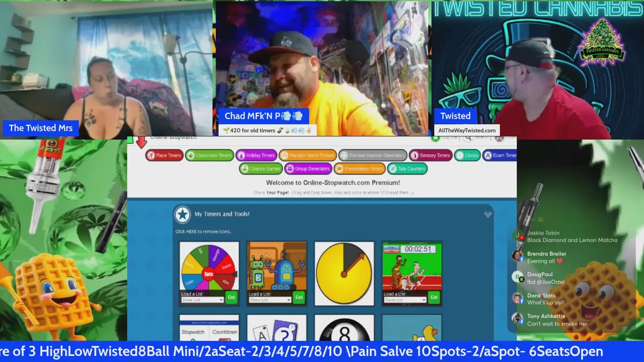Expand the robot picker Demo List dropdown
Image resolution: width=644 pixels, height=362 pixels.
click(x=270, y=300)
